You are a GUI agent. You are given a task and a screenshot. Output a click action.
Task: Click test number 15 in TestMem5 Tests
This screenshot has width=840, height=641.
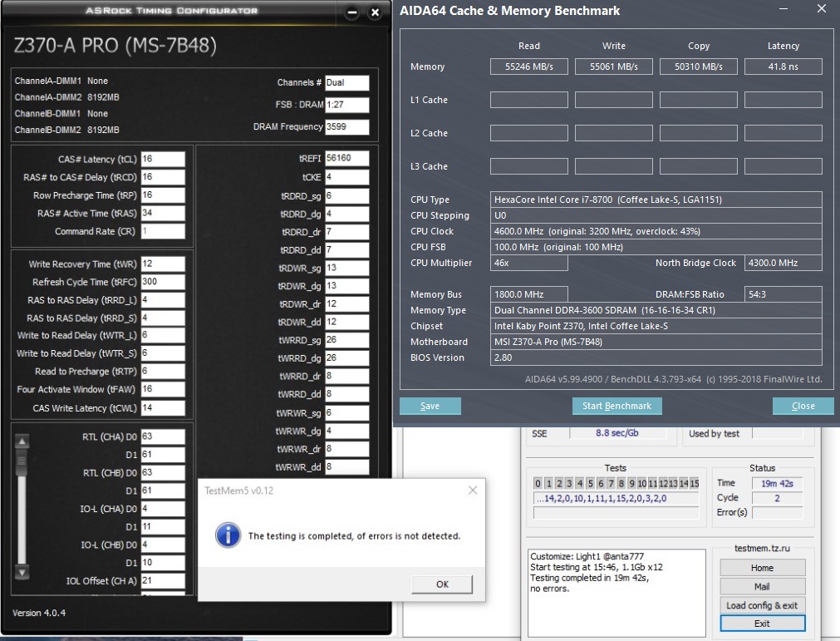[x=695, y=483]
